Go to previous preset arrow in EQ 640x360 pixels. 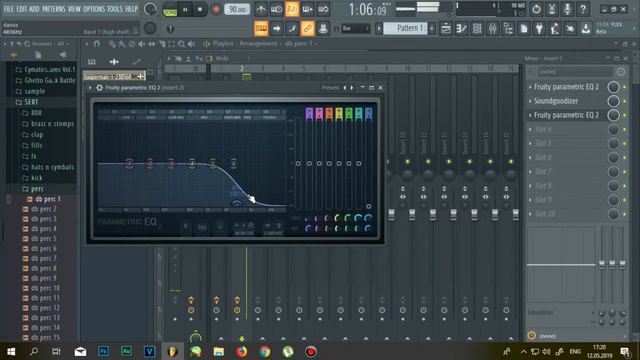click(x=345, y=88)
